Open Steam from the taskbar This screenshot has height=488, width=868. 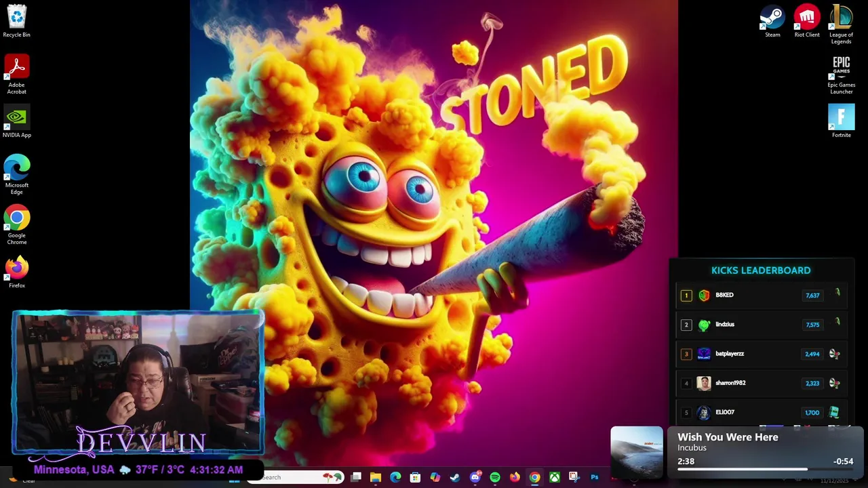[455, 477]
